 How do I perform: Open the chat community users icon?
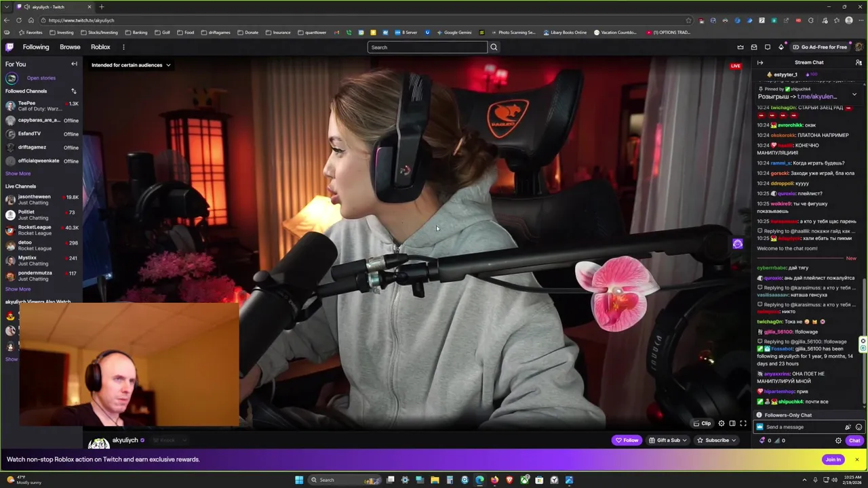pyautogui.click(x=859, y=62)
